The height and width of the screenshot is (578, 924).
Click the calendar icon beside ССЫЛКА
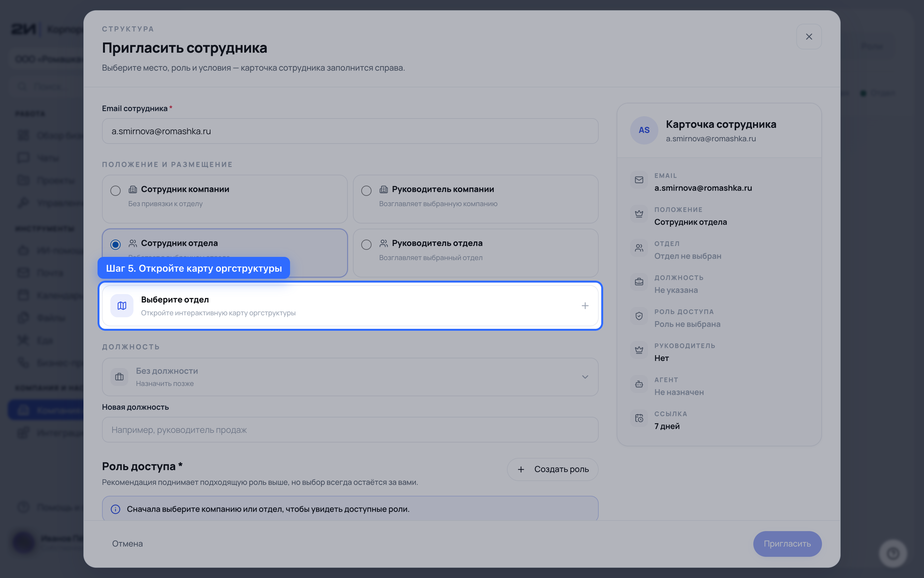pyautogui.click(x=639, y=418)
